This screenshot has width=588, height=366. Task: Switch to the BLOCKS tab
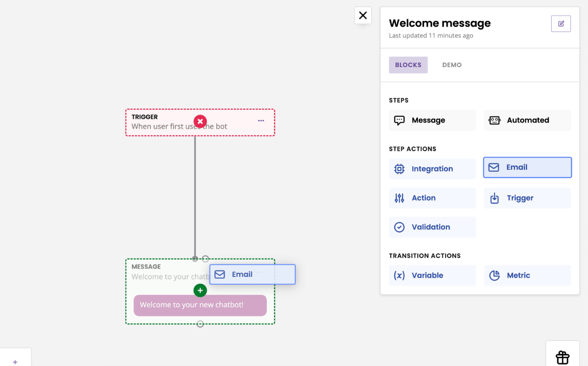pyautogui.click(x=408, y=65)
